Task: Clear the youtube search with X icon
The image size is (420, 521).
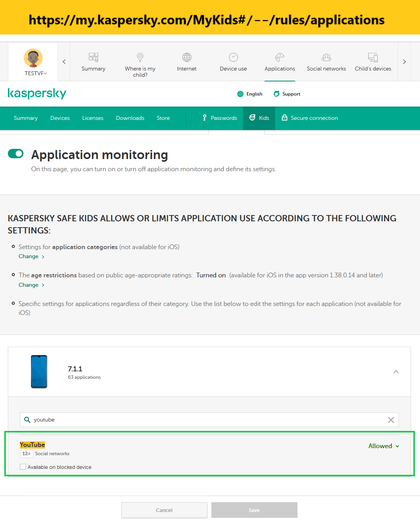Action: coord(391,420)
